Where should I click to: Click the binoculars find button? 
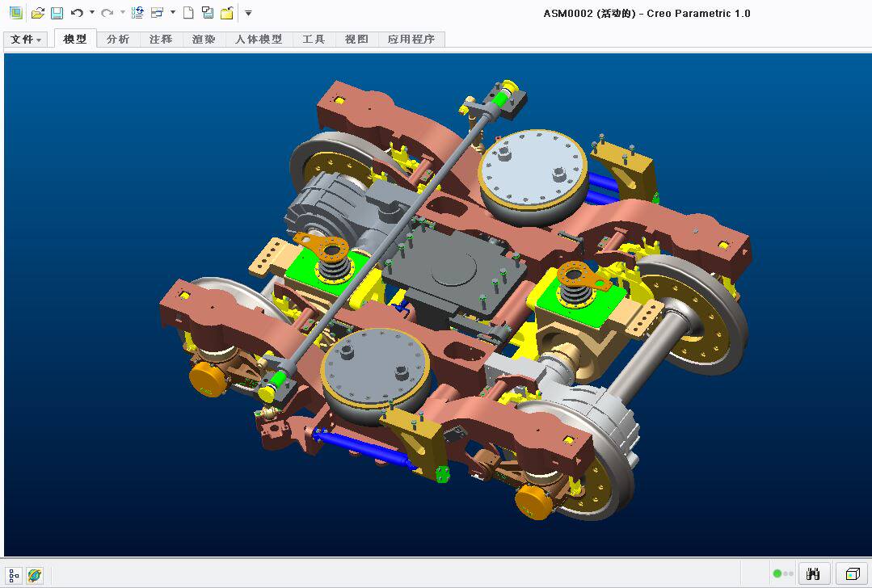point(813,573)
